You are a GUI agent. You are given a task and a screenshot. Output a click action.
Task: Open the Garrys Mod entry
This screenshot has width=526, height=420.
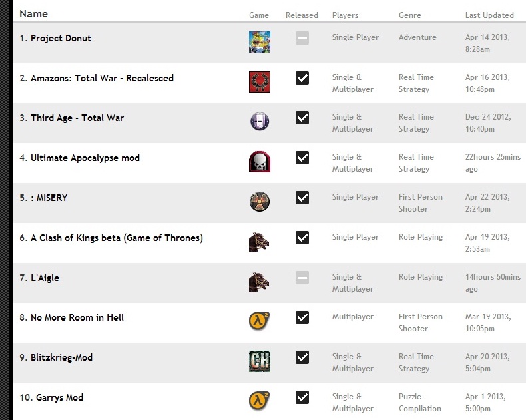(x=59, y=397)
